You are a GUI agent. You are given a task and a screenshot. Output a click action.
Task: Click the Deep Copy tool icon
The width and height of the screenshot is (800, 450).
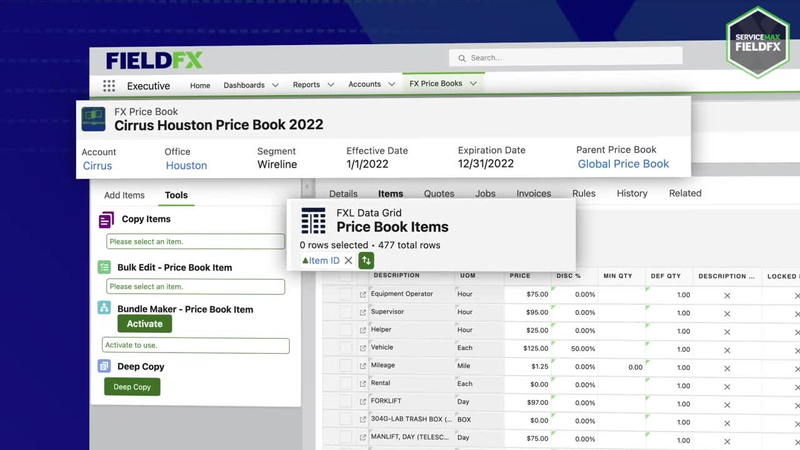(x=104, y=366)
